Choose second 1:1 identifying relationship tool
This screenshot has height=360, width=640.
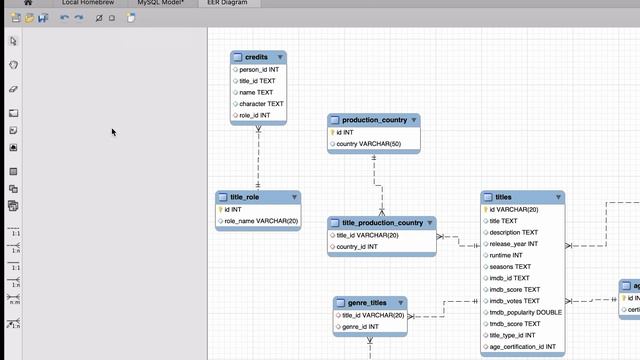(13, 265)
